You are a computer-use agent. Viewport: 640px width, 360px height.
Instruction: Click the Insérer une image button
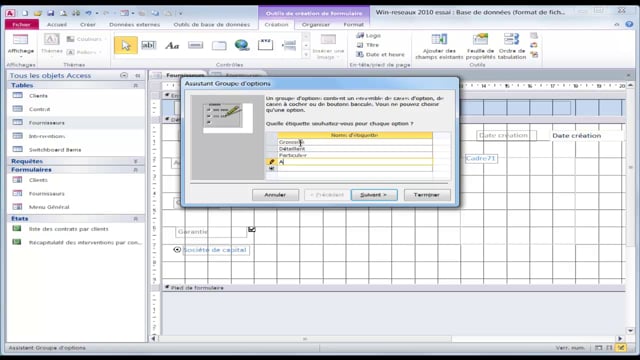[328, 47]
